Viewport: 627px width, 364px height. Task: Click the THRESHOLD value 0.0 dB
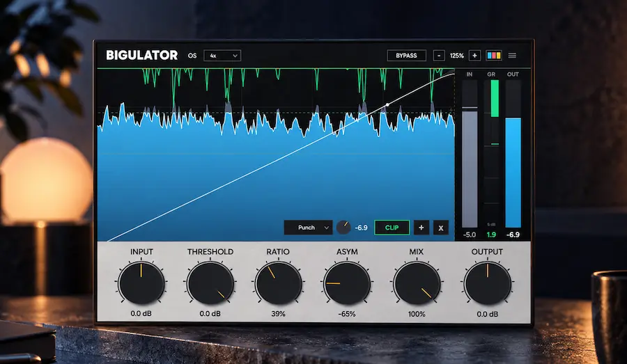[210, 314]
